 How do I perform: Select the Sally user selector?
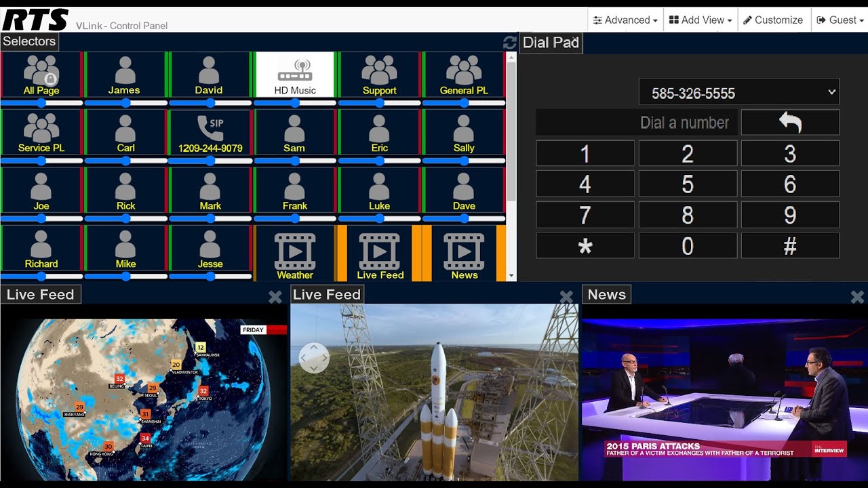464,132
